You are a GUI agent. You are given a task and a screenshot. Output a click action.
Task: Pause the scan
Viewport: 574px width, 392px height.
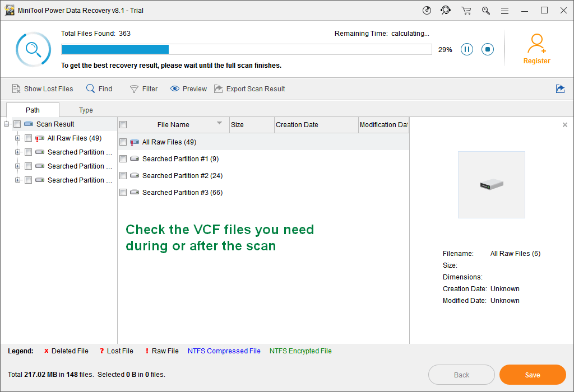point(467,49)
